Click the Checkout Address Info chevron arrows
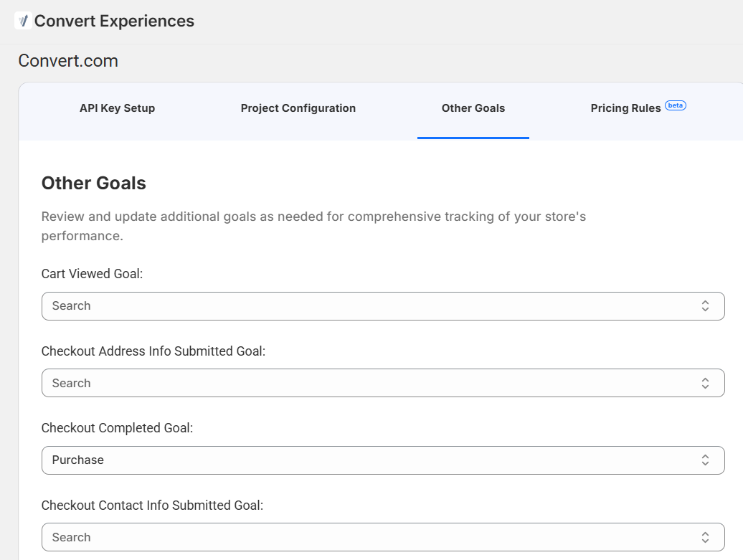Screen dimensions: 743x560 [705, 383]
